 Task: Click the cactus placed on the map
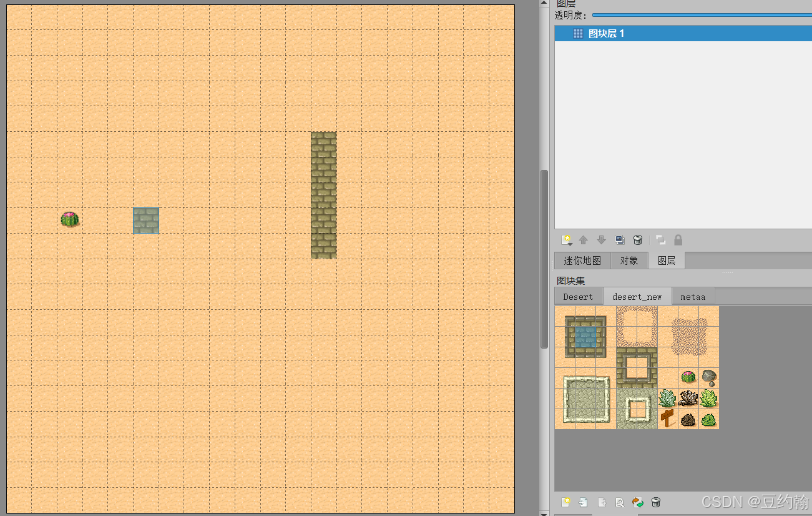(70, 219)
